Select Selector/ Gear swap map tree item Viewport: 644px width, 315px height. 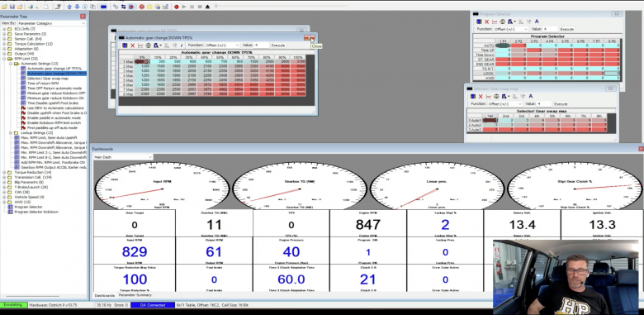(x=48, y=79)
